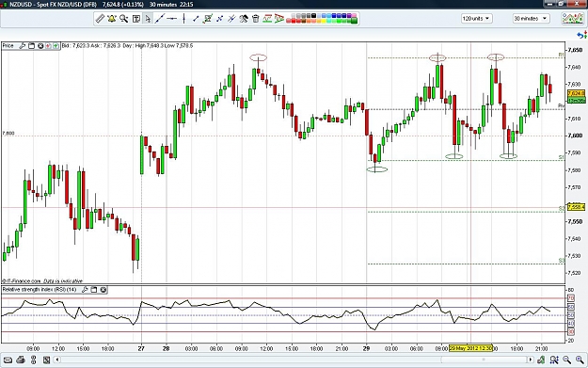Click the scrollbar right arrow
The width and height of the screenshot is (588, 368).
(531, 360)
